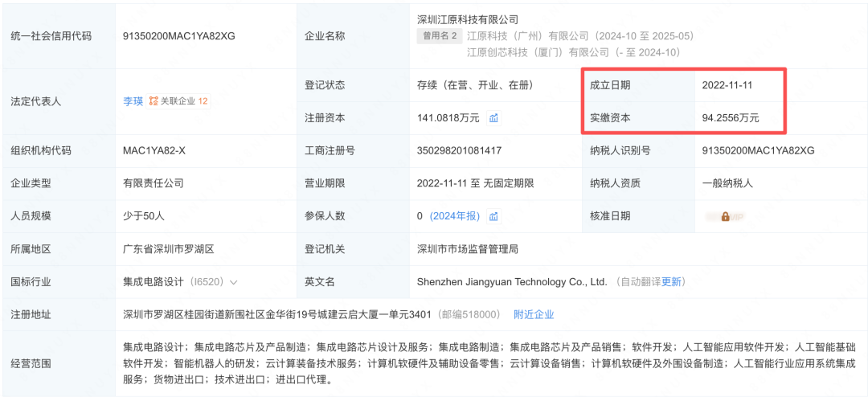Select the business term 2022-11-11 至 无固定期限

476,183
